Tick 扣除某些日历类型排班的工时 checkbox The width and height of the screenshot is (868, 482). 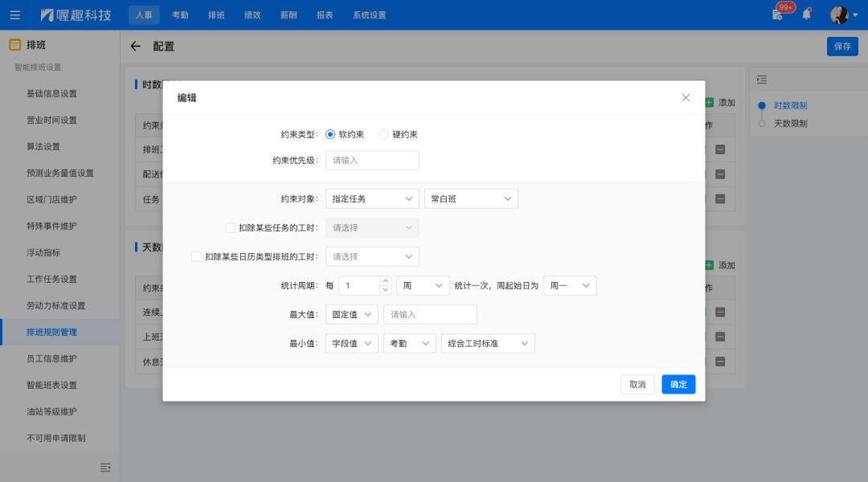coord(197,256)
